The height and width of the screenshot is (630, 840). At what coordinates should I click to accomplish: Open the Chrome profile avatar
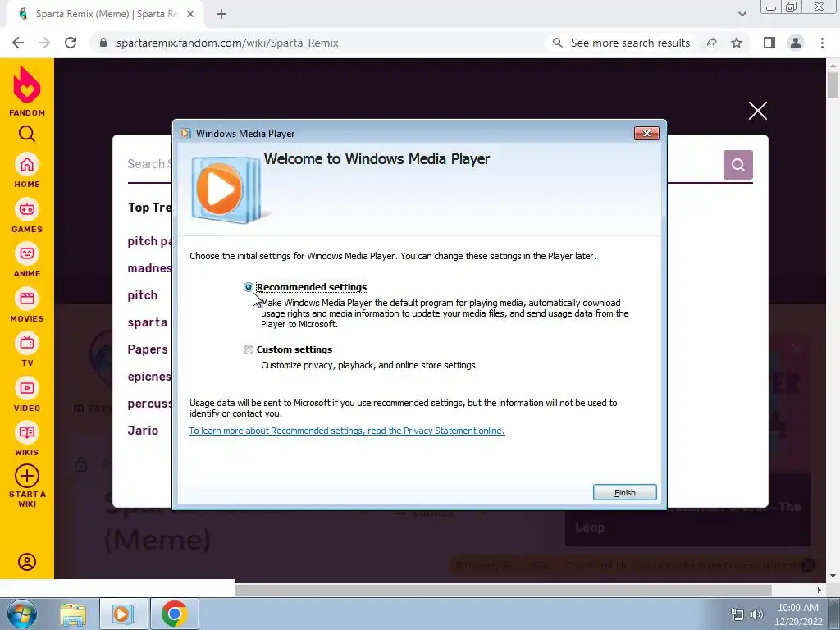click(x=796, y=43)
